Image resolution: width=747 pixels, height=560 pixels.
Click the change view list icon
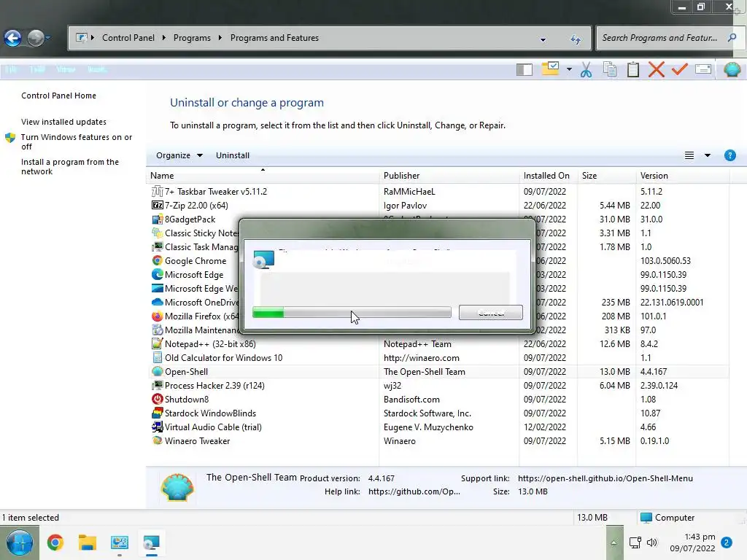tap(689, 155)
